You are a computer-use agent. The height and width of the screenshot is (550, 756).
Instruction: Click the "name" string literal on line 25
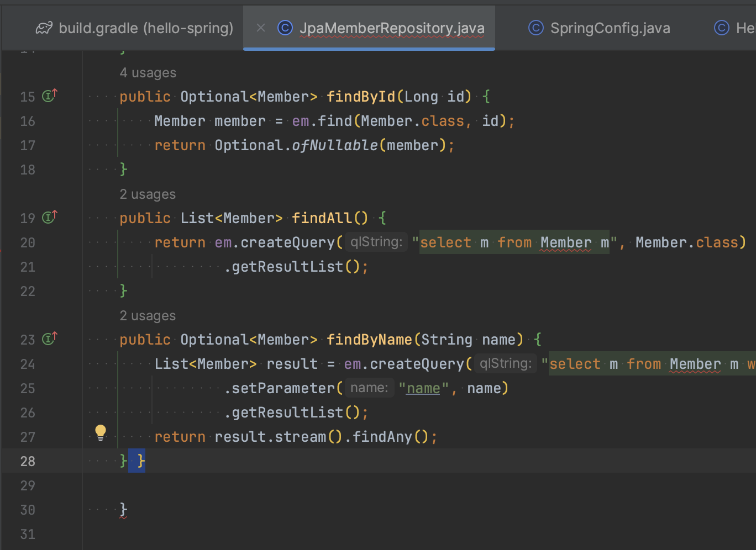click(424, 388)
